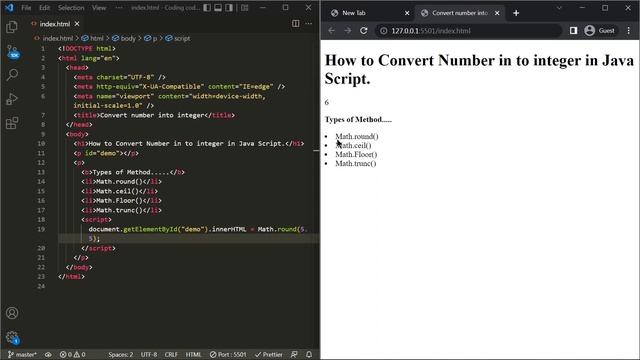Image resolution: width=640 pixels, height=360 pixels.
Task: Open editor More Actions menu
Action: pos(309,24)
